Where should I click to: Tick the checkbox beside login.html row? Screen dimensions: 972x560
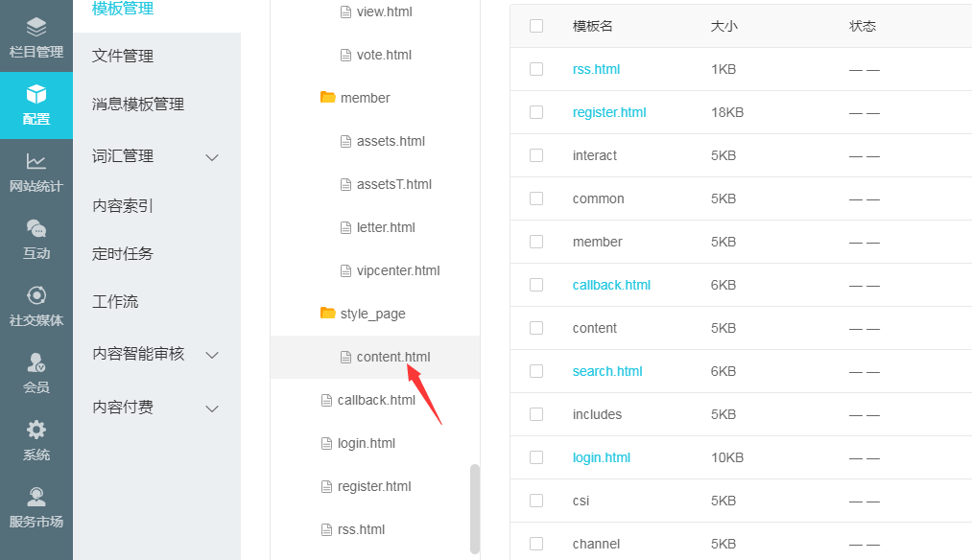pyautogui.click(x=536, y=457)
